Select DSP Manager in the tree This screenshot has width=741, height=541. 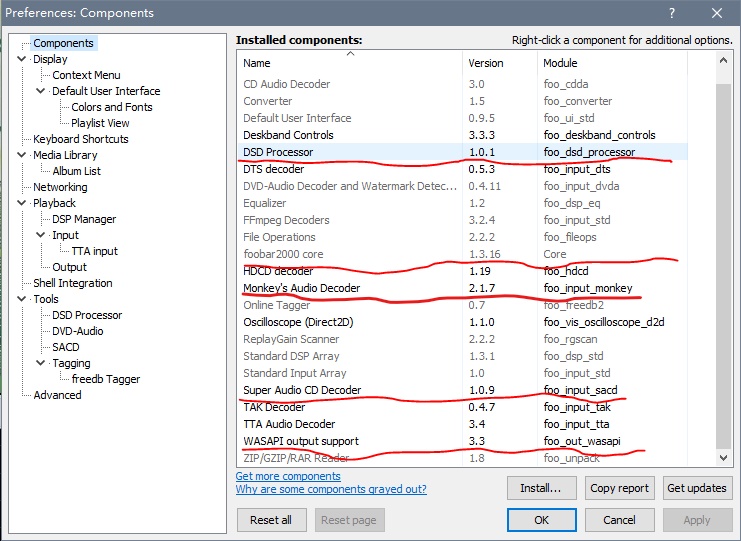click(84, 219)
